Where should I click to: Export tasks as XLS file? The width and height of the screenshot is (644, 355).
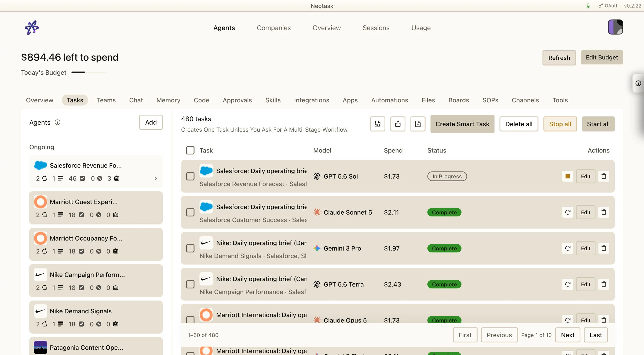378,124
